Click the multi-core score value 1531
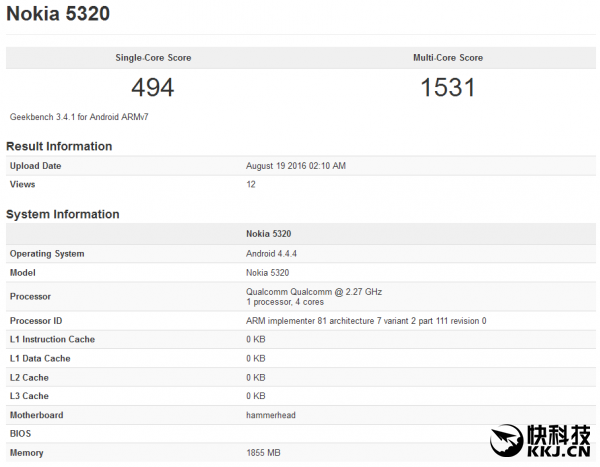This screenshot has height=467, width=600. click(x=448, y=87)
